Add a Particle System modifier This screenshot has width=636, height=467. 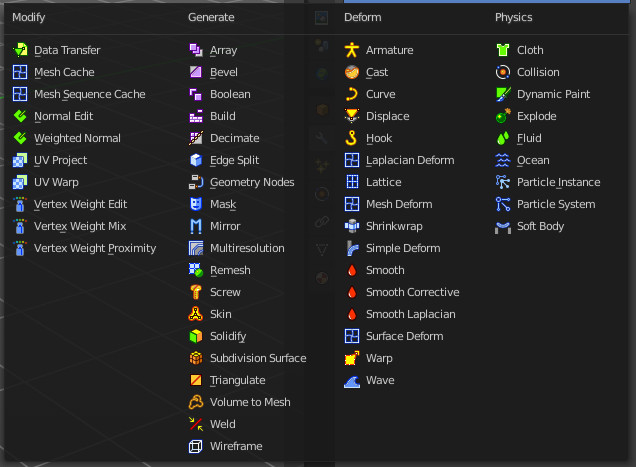click(555, 204)
